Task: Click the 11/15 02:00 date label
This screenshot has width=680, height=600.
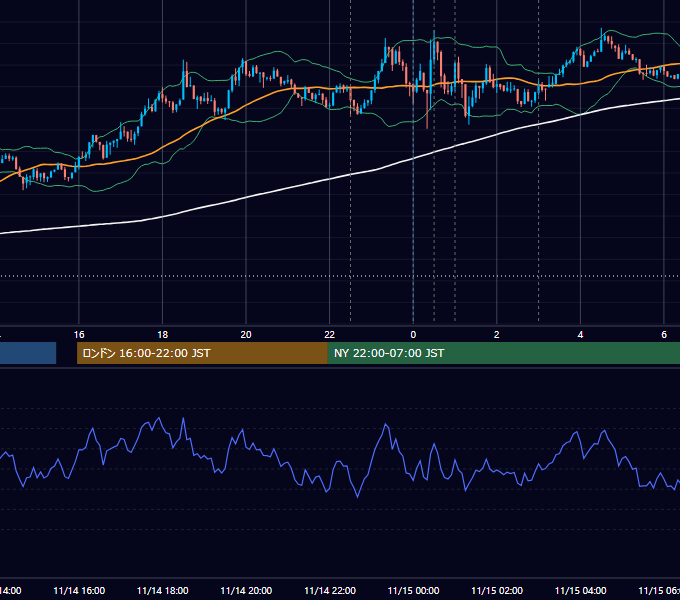Action: [x=497, y=590]
